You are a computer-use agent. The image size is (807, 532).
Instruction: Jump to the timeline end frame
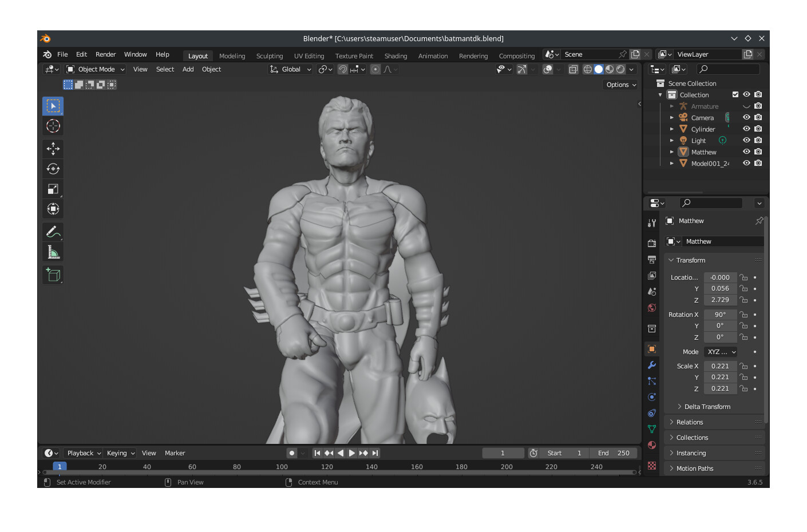coord(375,453)
